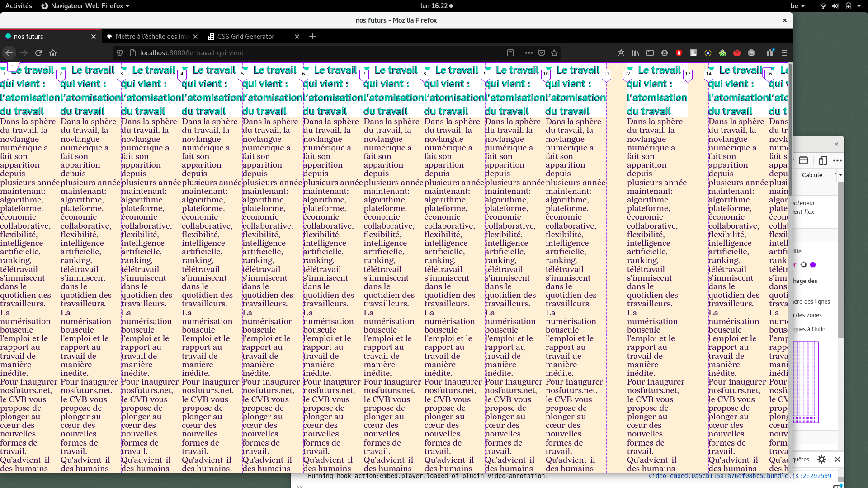Save page to Pocket
This screenshot has width=868, height=488.
tap(542, 53)
